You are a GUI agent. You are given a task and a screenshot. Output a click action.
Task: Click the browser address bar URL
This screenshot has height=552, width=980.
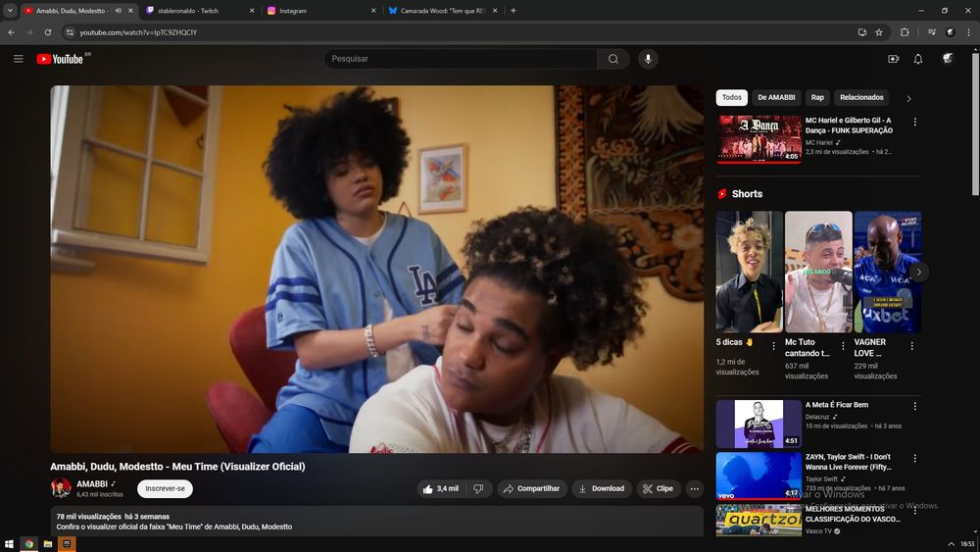tap(138, 32)
